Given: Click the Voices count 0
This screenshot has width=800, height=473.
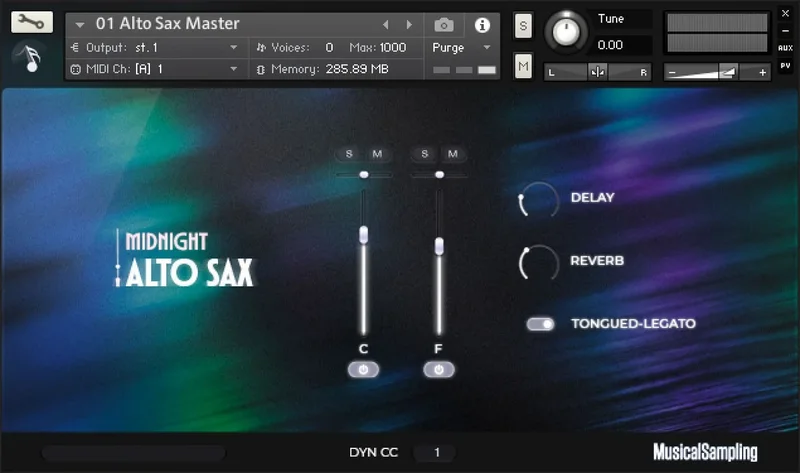Looking at the screenshot, I should [x=329, y=47].
